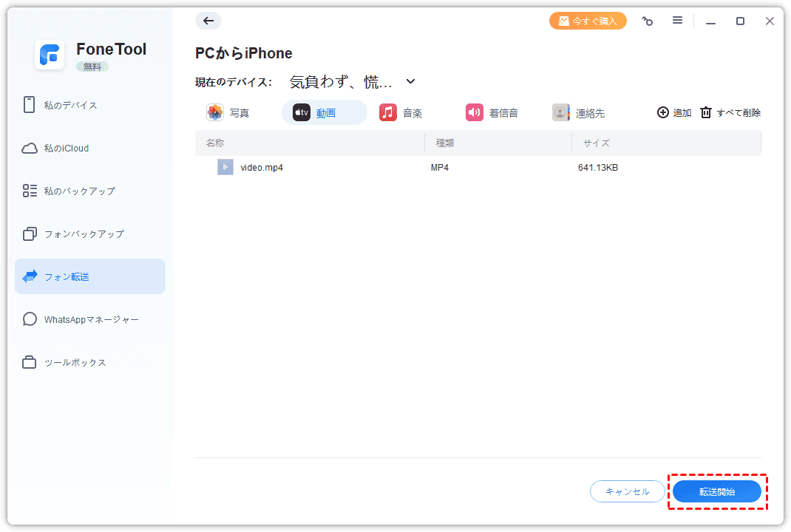Viewport: 791px width, 532px height.
Task: Click the back arrow button
Action: (208, 21)
